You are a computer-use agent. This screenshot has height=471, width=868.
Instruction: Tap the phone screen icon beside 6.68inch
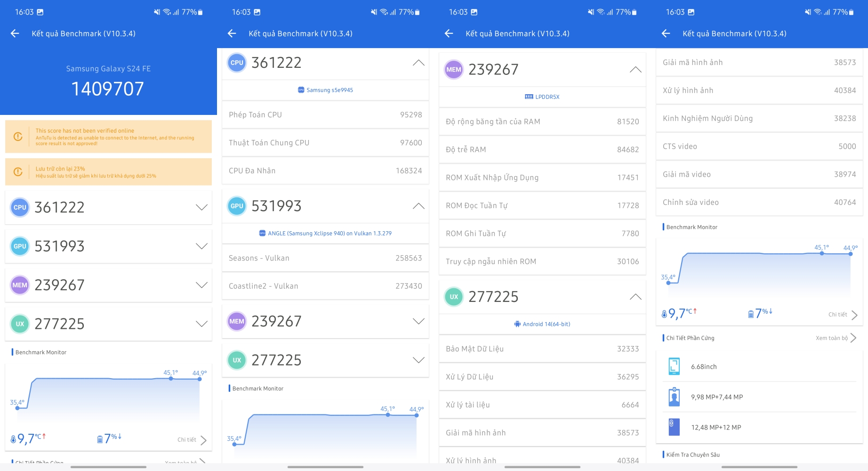[674, 366]
